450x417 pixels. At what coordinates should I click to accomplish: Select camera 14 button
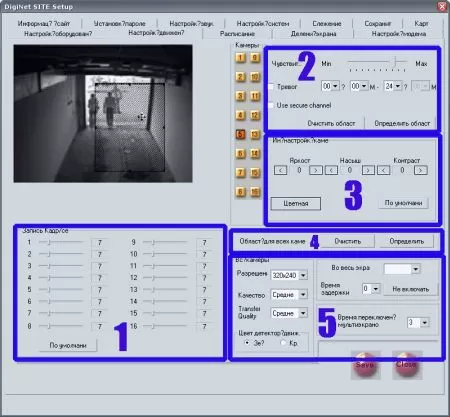click(x=255, y=154)
